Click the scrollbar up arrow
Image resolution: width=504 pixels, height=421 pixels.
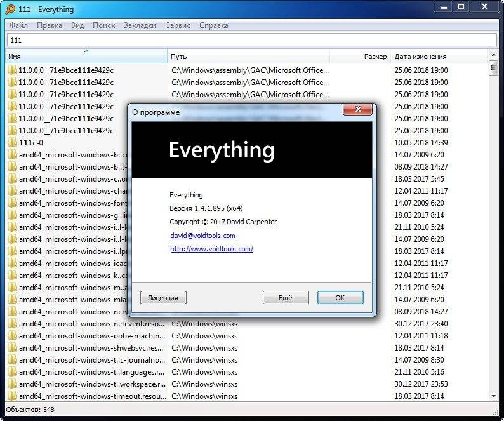(494, 55)
